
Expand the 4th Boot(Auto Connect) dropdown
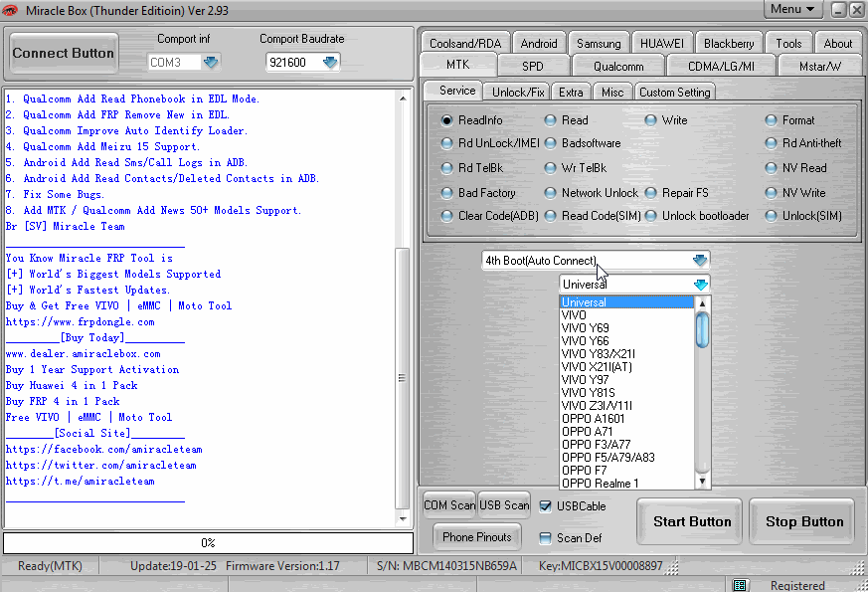click(700, 261)
